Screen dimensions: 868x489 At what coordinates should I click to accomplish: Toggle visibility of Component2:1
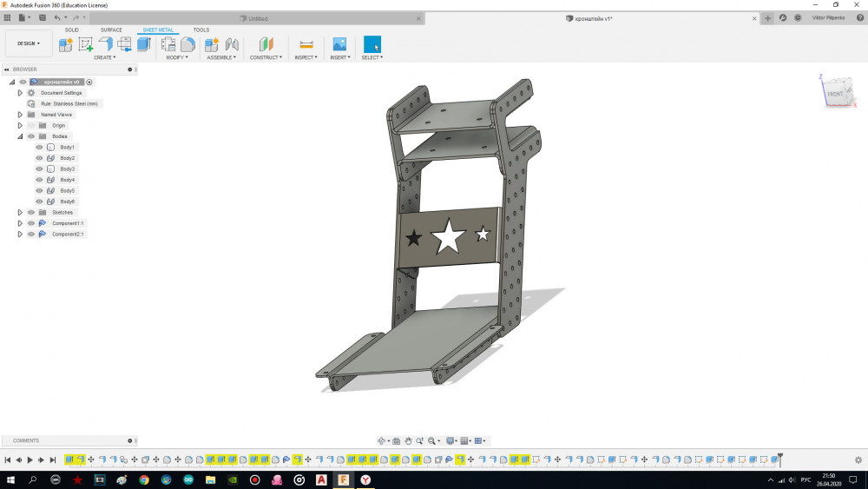(x=31, y=234)
